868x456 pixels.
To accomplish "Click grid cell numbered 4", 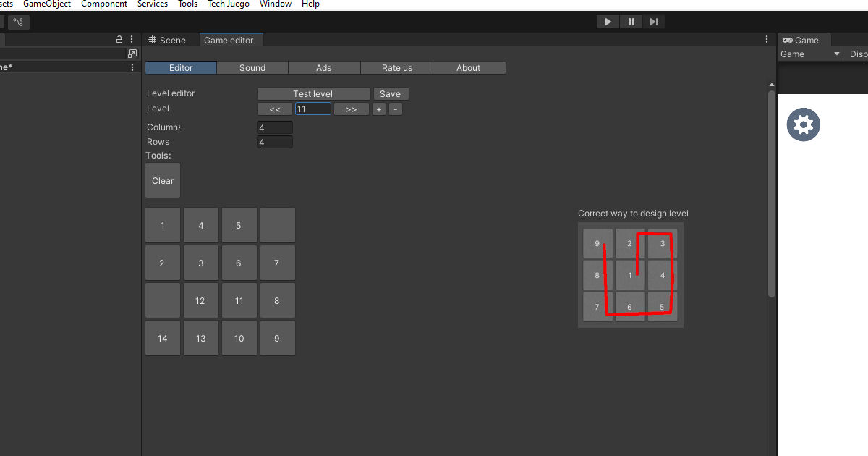I will tap(201, 225).
